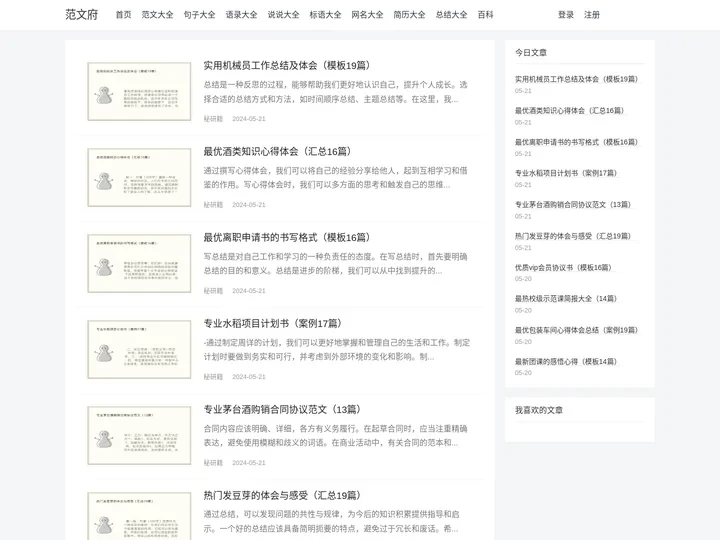Open sidebar link 专业水稻项目计划书（案例17篇）
Screen dimensions: 720x540
(x=566, y=173)
